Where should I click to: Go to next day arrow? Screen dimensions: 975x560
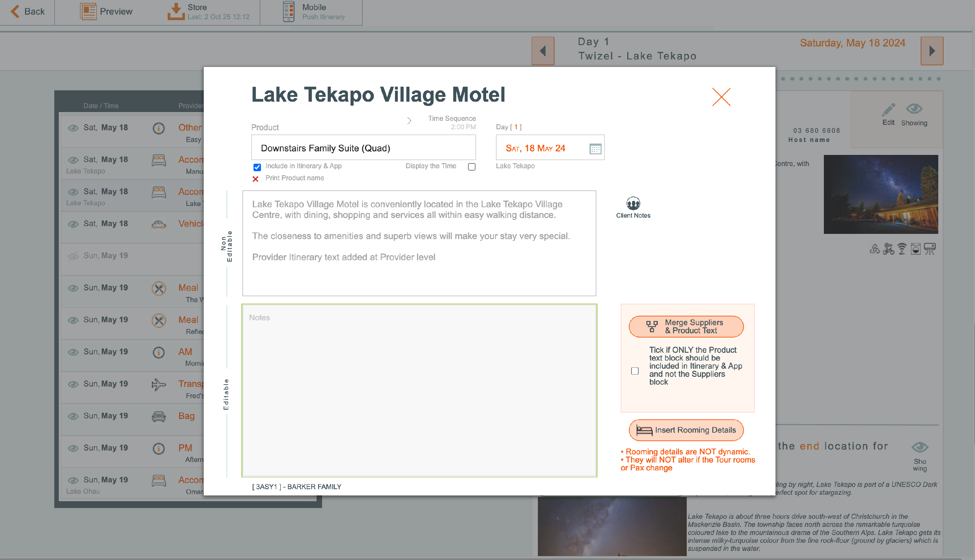(931, 51)
